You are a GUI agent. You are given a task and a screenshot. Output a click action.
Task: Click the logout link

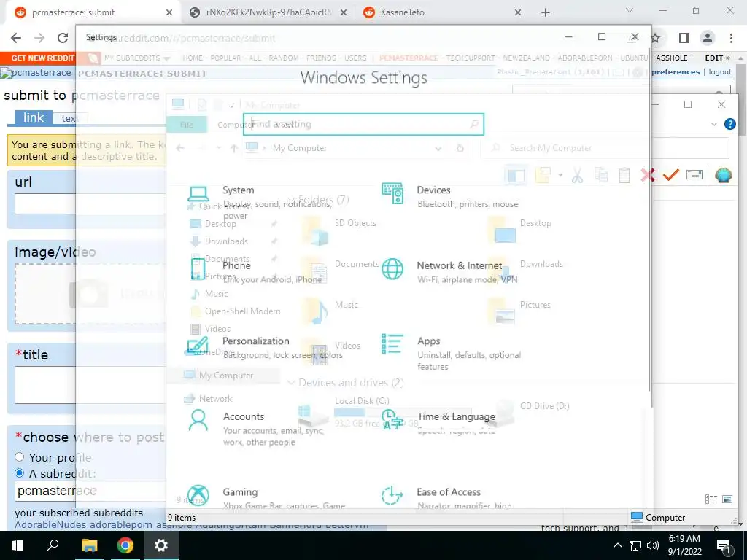(x=720, y=72)
